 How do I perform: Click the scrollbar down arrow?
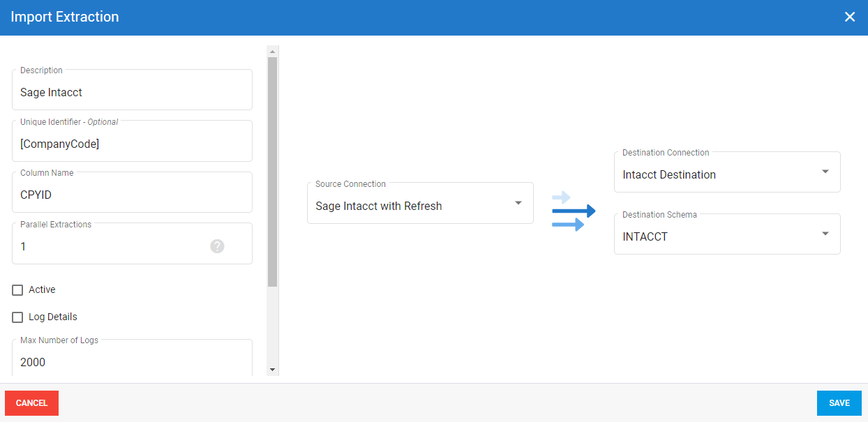(272, 369)
